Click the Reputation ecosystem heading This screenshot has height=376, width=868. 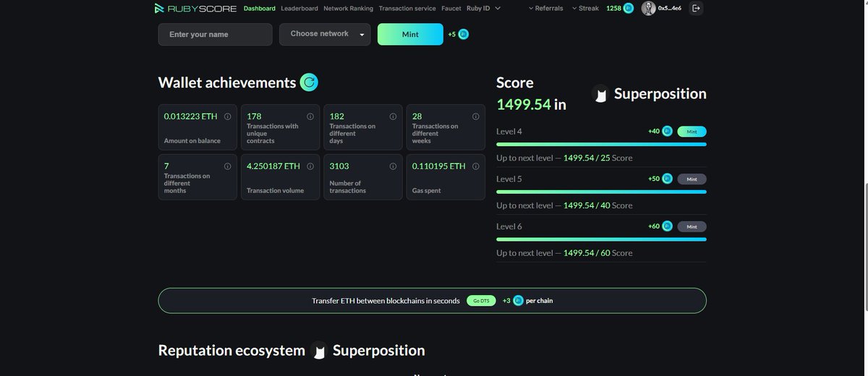coord(231,351)
